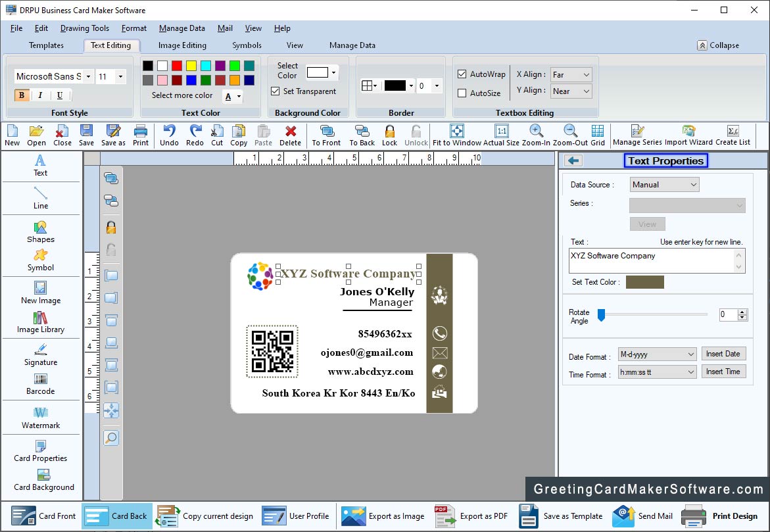The height and width of the screenshot is (532, 770).
Task: Fit the card to window
Action: pyautogui.click(x=457, y=135)
